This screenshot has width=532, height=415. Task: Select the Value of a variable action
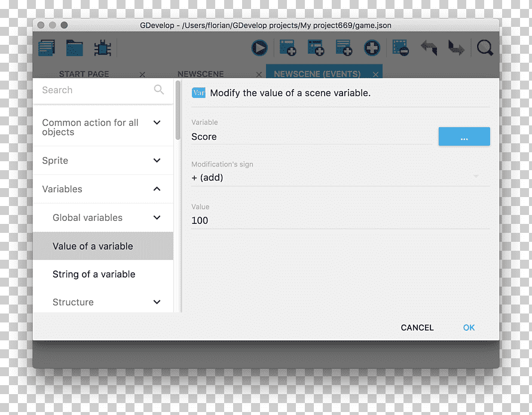[x=103, y=246]
